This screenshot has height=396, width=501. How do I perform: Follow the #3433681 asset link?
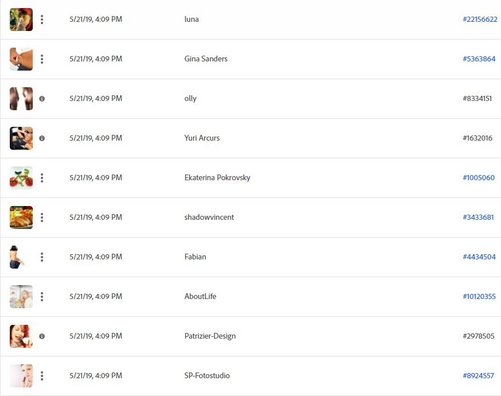point(478,217)
